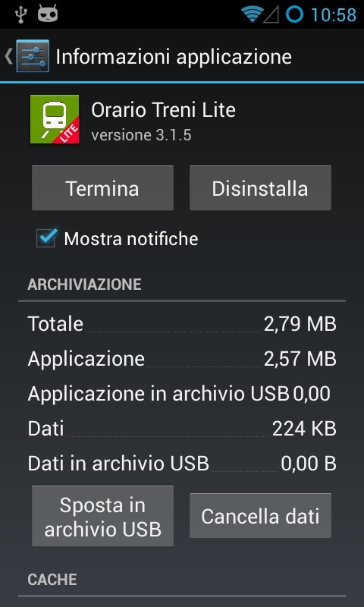Screen dimensions: 364x607
Task: Tap the mobile signal triangle icon
Action: pos(271,14)
